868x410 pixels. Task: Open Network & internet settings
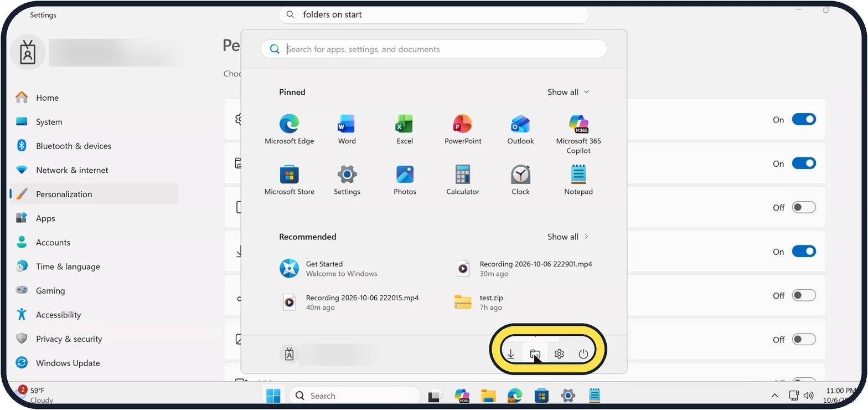click(x=94, y=170)
